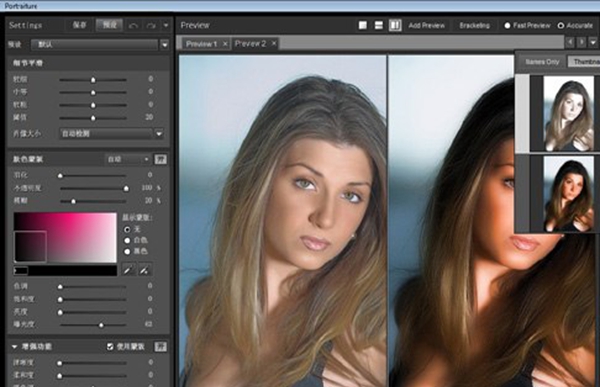The image size is (600, 387).
Task: Switch to vertical split preview layout
Action: [x=395, y=25]
